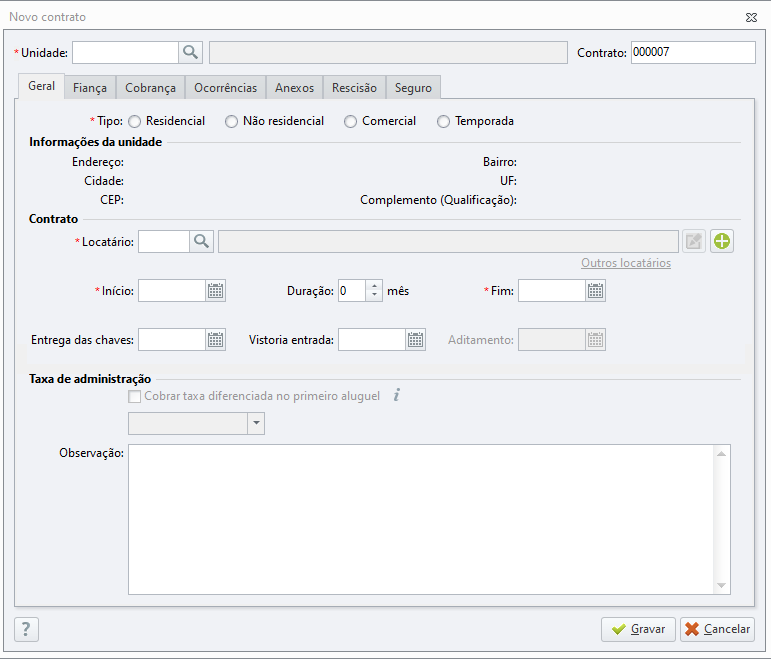This screenshot has height=659, width=771.
Task: Click the Gravar button
Action: pos(638,629)
